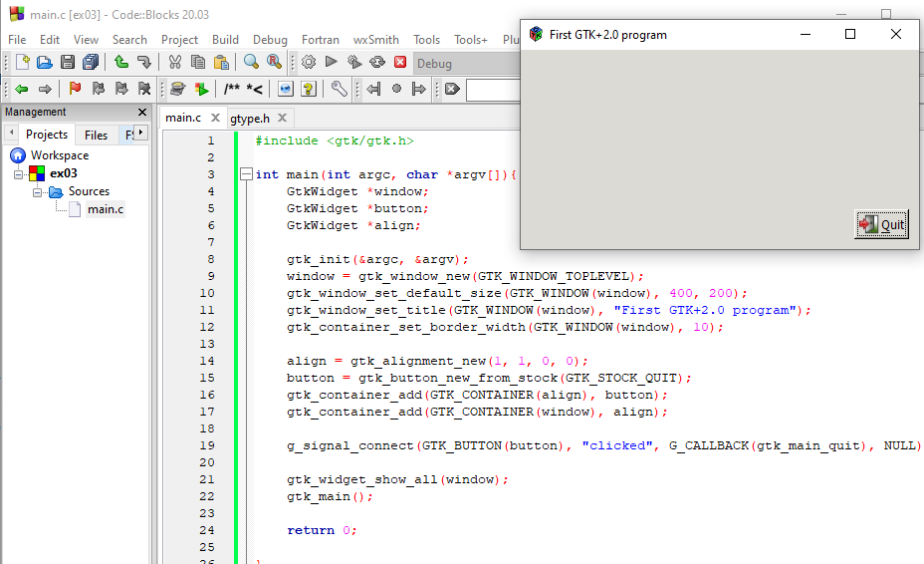Extract documentation with the green arrow icon
Screen dimensions: 924x564
point(201,89)
